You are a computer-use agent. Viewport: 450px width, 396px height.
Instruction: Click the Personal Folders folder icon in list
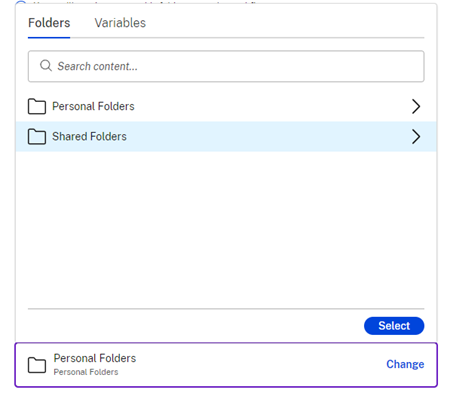37,106
